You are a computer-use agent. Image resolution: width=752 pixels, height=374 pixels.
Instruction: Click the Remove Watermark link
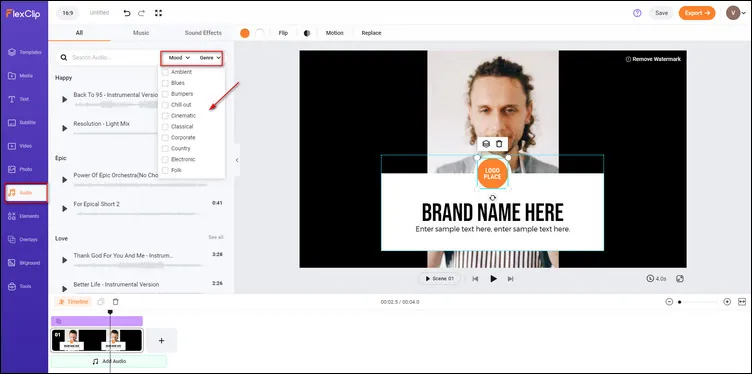pyautogui.click(x=653, y=59)
